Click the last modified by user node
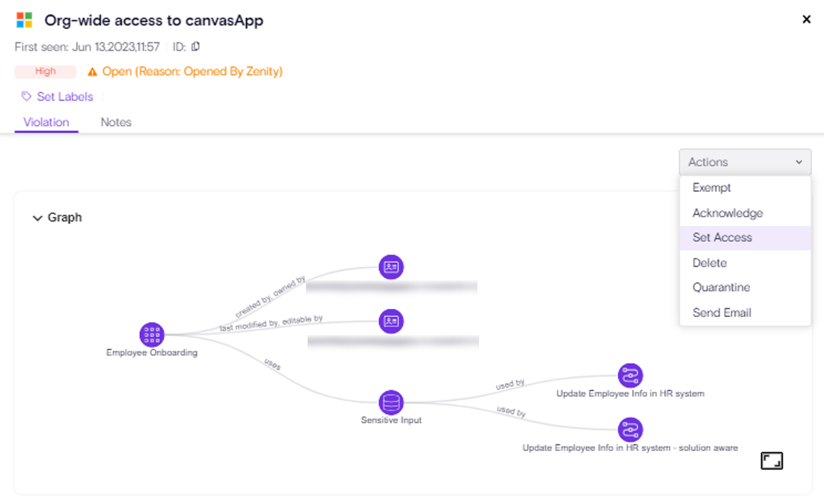This screenshot has height=504, width=824. [x=391, y=321]
